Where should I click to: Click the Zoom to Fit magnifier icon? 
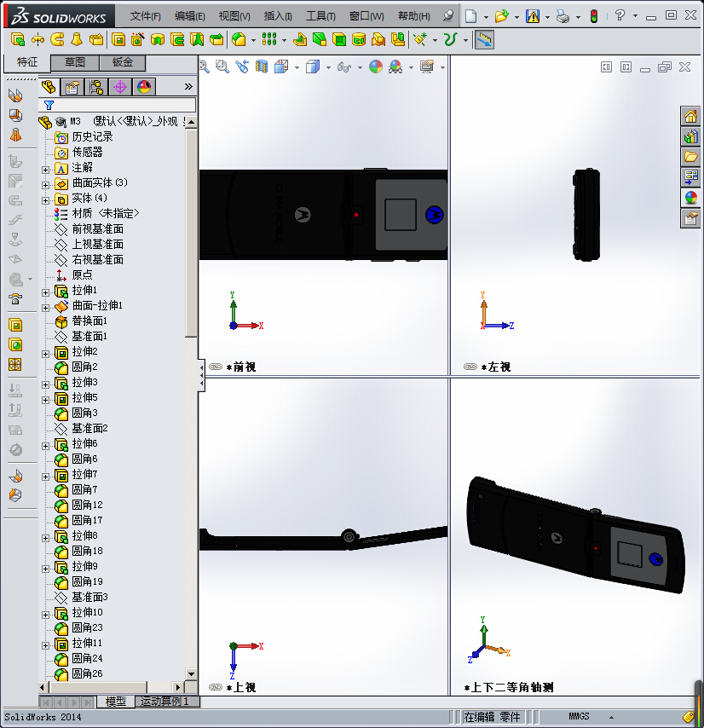(x=204, y=66)
